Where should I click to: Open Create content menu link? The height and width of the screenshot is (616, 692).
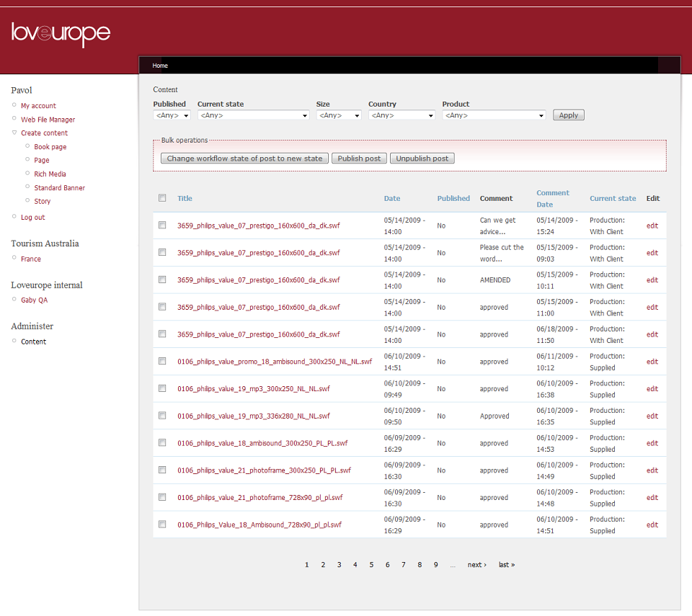44,133
